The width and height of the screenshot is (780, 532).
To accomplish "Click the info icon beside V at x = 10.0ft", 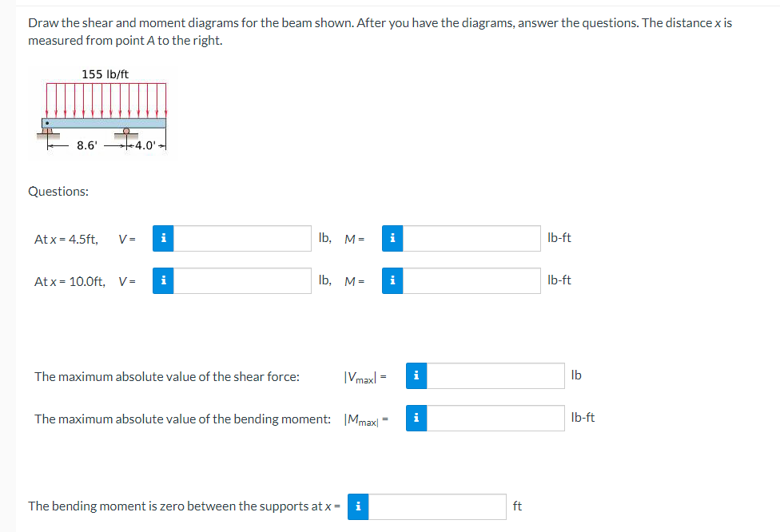I will (164, 280).
